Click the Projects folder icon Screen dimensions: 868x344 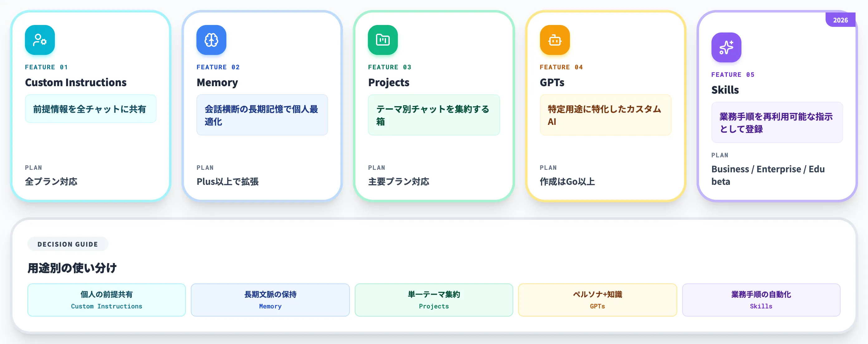click(383, 40)
